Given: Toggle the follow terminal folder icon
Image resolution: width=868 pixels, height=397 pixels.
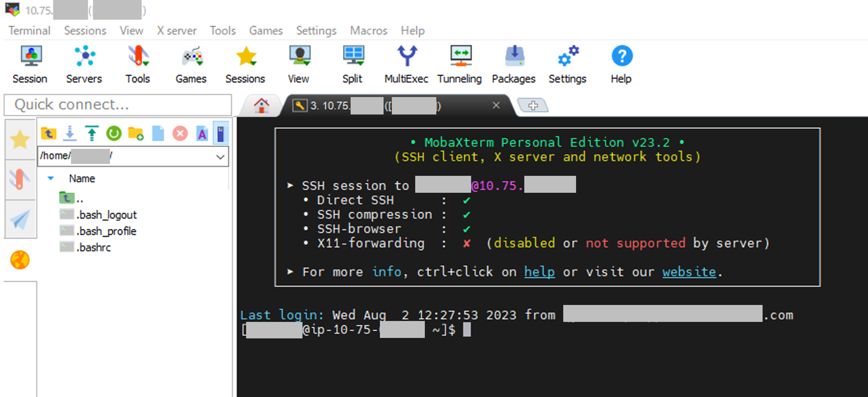Looking at the screenshot, I should pos(221,134).
